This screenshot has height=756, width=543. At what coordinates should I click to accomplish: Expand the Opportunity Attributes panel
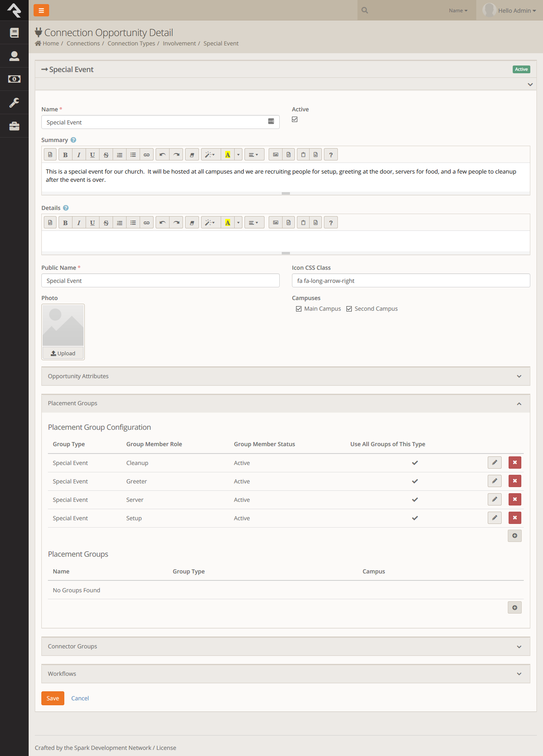click(x=285, y=376)
